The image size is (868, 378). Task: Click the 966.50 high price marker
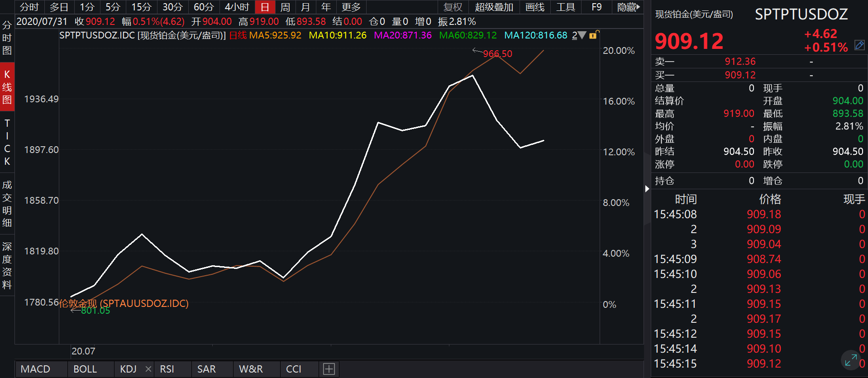coord(497,53)
